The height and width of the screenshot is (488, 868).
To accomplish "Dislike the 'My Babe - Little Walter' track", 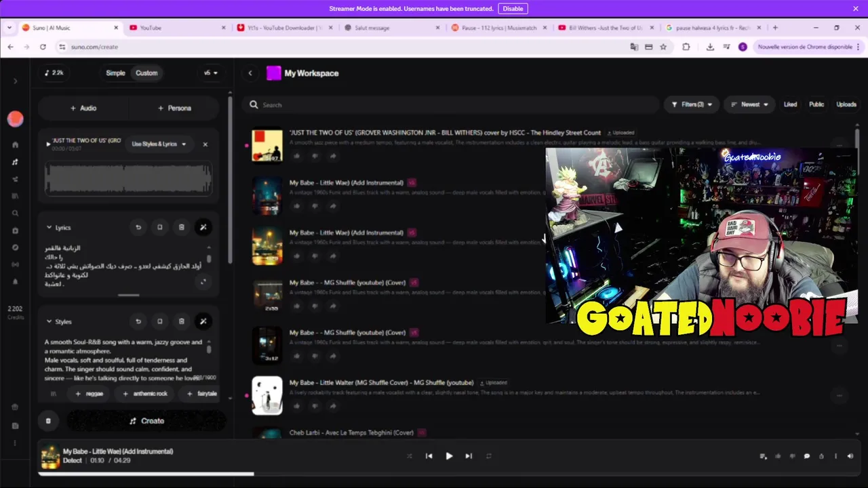I will point(315,406).
